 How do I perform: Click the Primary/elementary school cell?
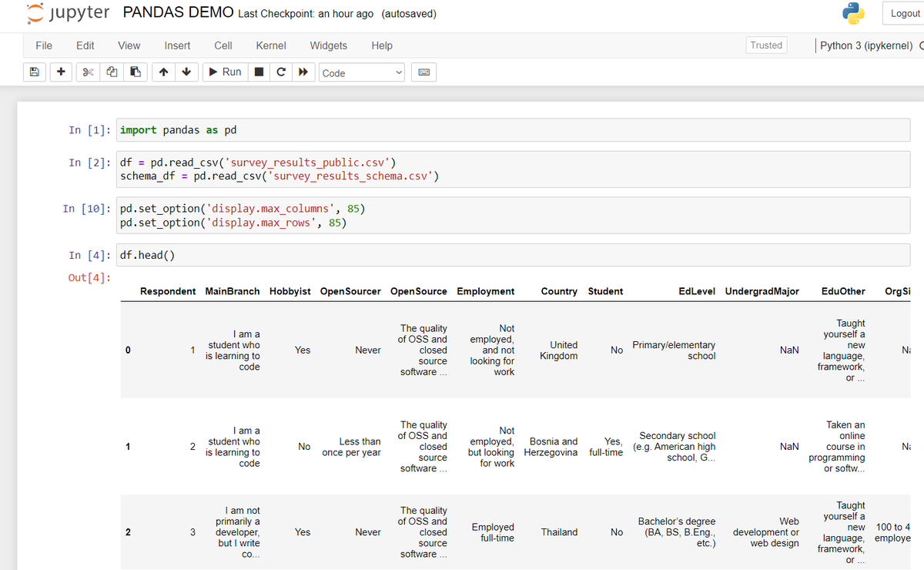[674, 350]
